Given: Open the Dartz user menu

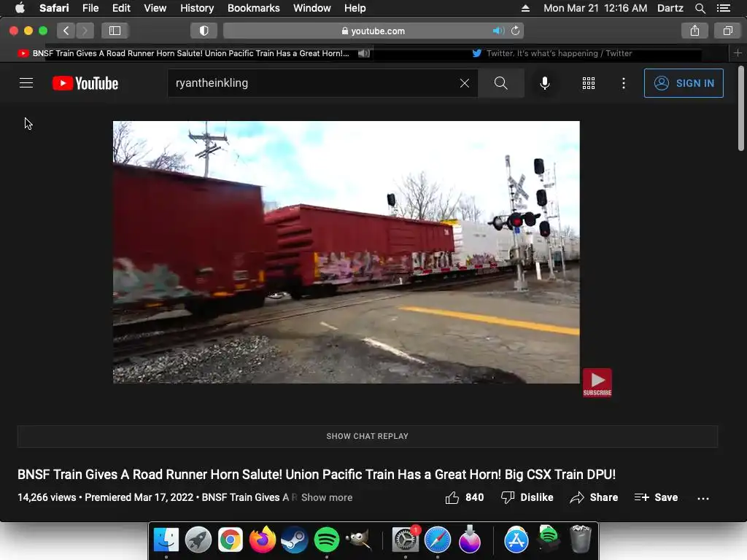Looking at the screenshot, I should (x=670, y=8).
